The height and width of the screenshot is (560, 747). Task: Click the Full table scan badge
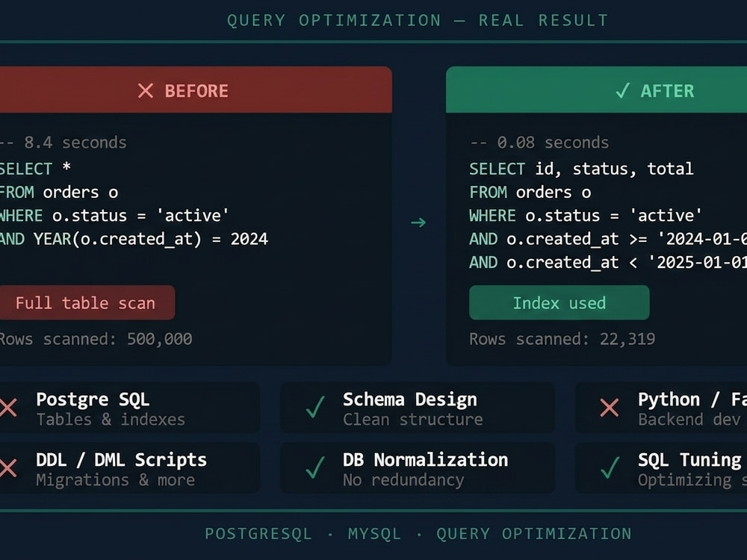pyautogui.click(x=86, y=303)
